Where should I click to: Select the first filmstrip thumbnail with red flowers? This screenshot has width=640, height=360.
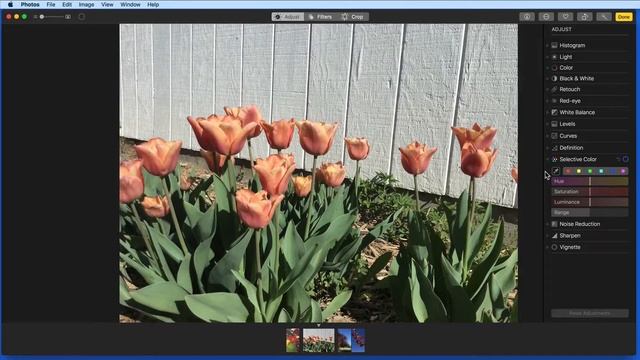pos(293,340)
